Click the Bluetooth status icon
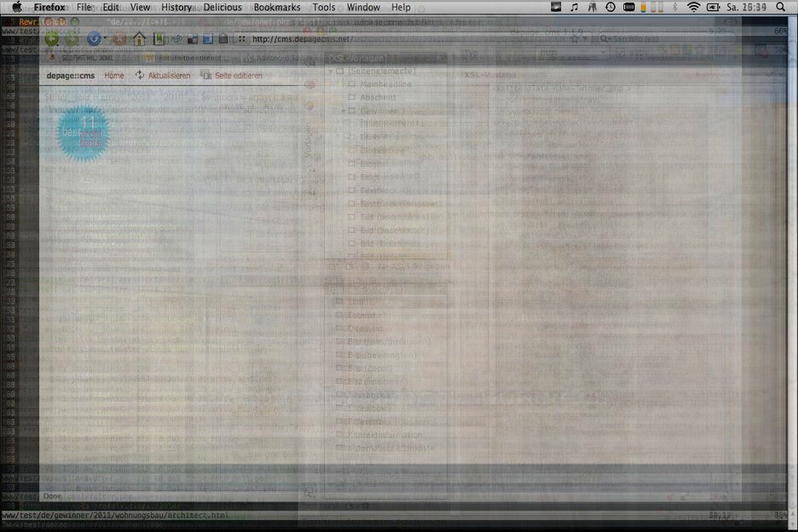798x532 pixels. pos(675,7)
